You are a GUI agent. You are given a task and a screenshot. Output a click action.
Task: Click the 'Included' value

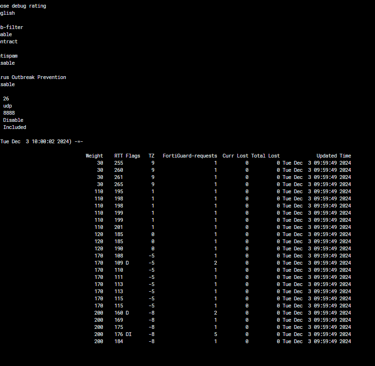15,127
